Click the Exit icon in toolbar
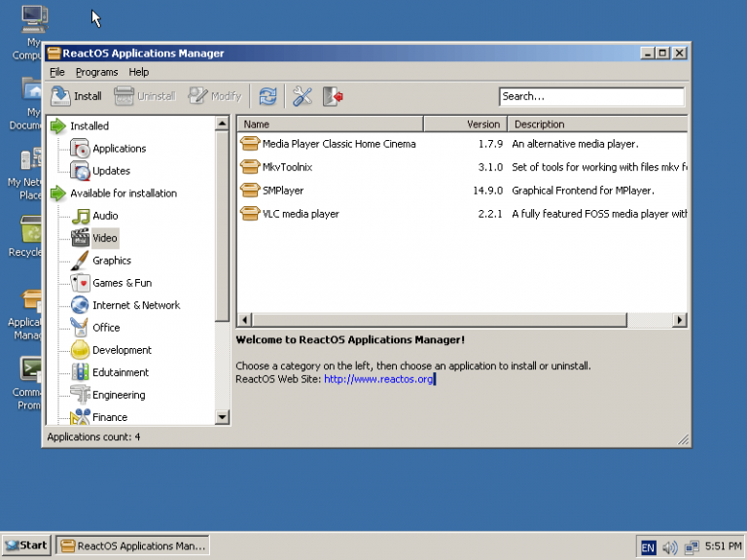Screen dimensions: 747x560 333,96
